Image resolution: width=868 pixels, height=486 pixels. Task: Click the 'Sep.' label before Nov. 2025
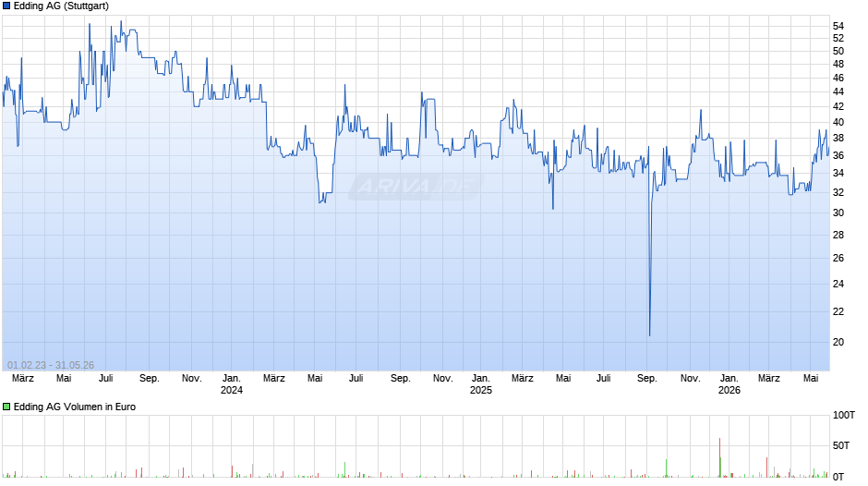tap(647, 378)
